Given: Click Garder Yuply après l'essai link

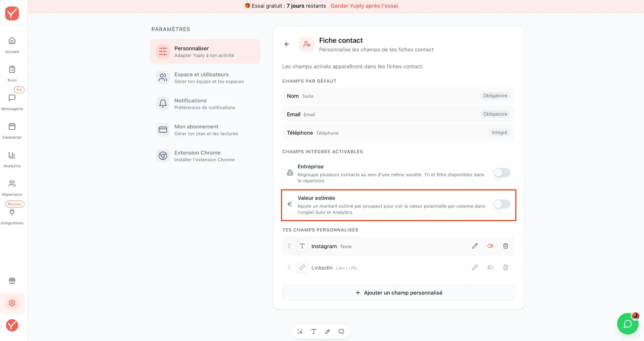Looking at the screenshot, I should point(364,6).
